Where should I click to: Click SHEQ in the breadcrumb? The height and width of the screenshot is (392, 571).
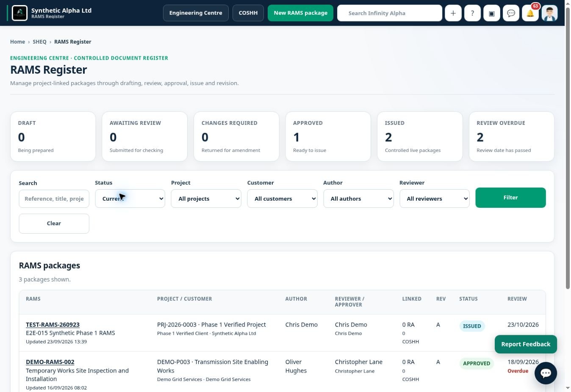pos(39,42)
